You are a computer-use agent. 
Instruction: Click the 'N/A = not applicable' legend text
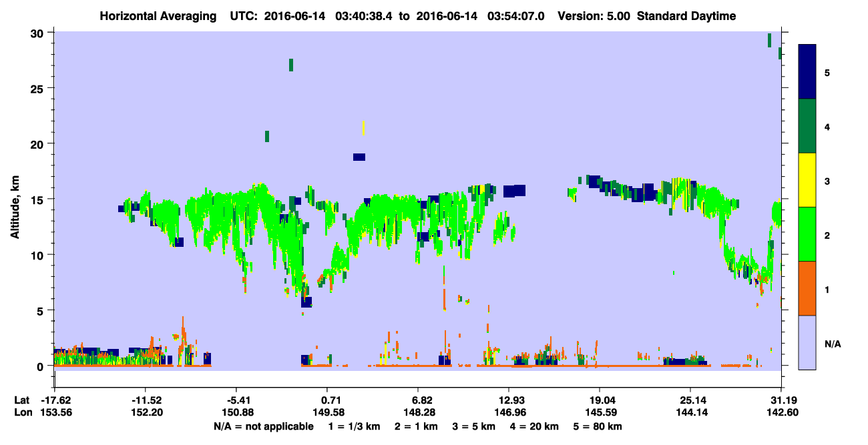263,426
